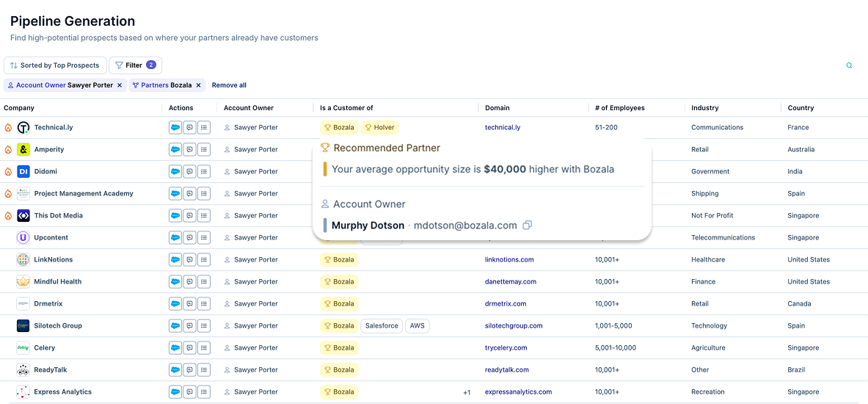This screenshot has width=868, height=404.
Task: Open chat action for This Dot Media
Action: click(190, 215)
